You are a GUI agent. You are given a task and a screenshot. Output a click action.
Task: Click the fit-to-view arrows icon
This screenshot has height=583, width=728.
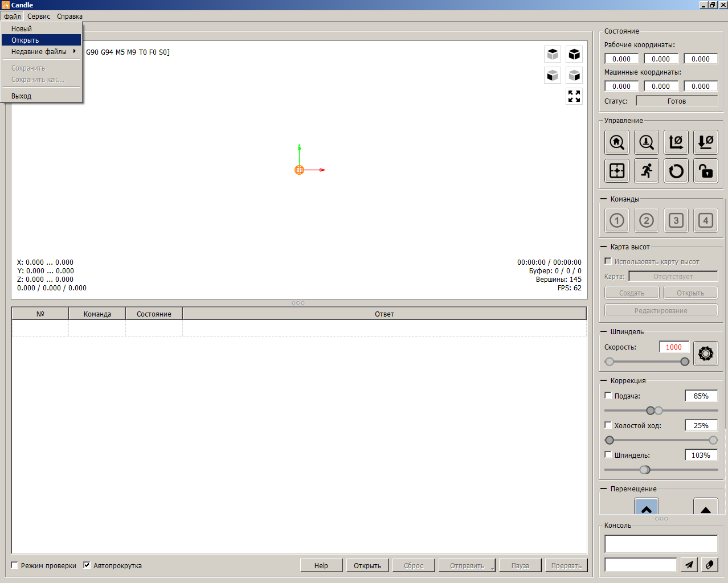[x=574, y=96]
